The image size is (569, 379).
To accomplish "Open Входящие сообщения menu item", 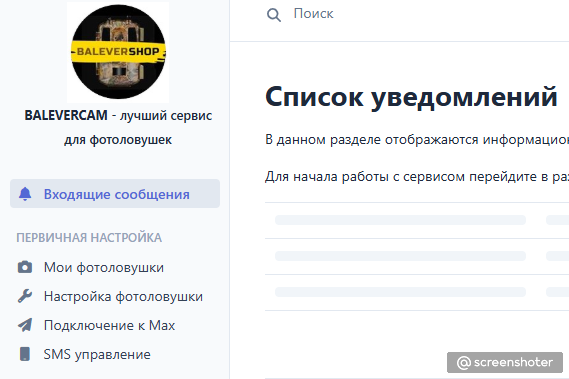I will (x=115, y=193).
